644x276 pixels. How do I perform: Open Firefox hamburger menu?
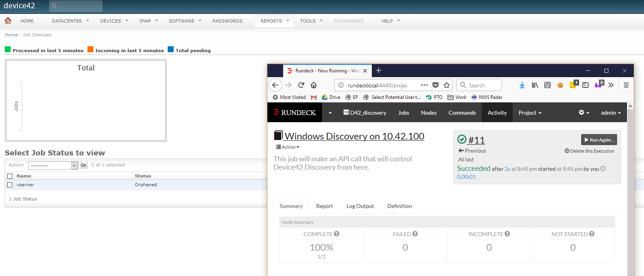pyautogui.click(x=626, y=85)
